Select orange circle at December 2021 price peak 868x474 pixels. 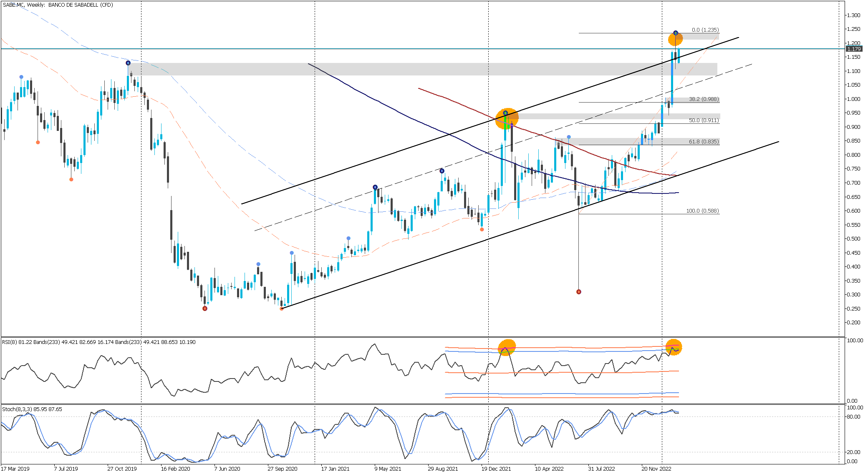[x=507, y=118]
